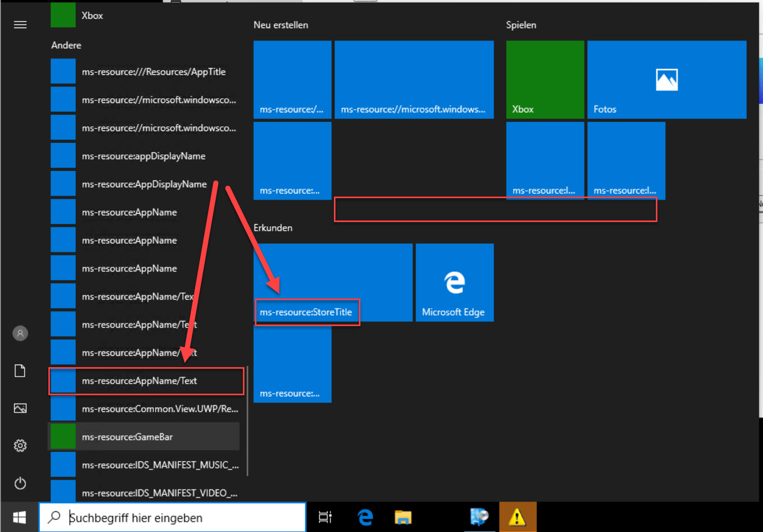Click the green Xbox icon in app list
This screenshot has width=763, height=532.
(x=63, y=15)
